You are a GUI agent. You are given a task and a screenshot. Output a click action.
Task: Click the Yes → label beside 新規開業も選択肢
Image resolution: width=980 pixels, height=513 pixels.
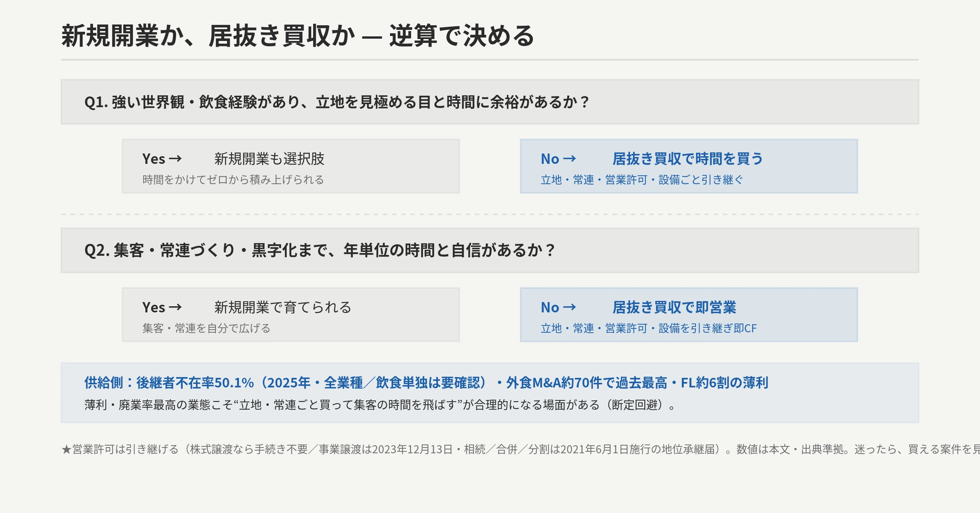(162, 159)
